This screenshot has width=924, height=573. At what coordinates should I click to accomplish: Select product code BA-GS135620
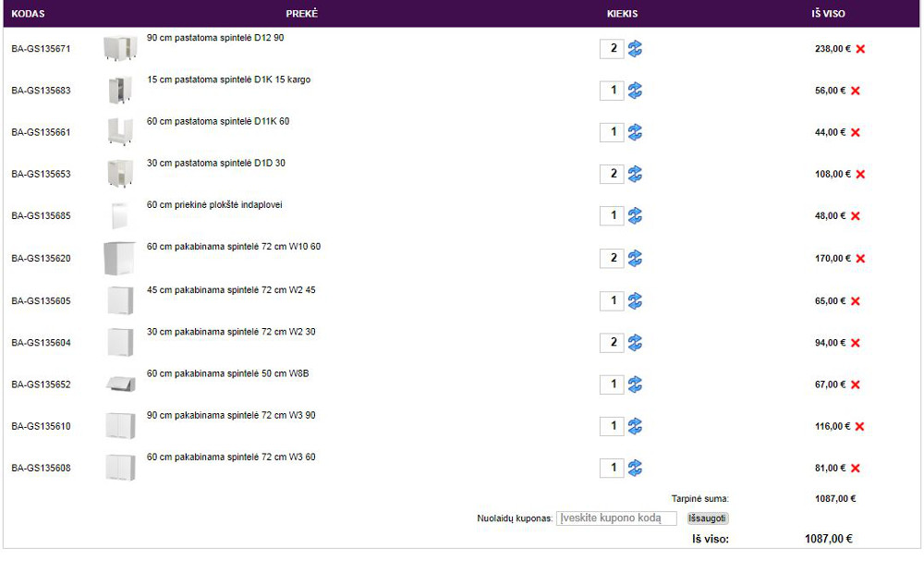click(x=41, y=259)
